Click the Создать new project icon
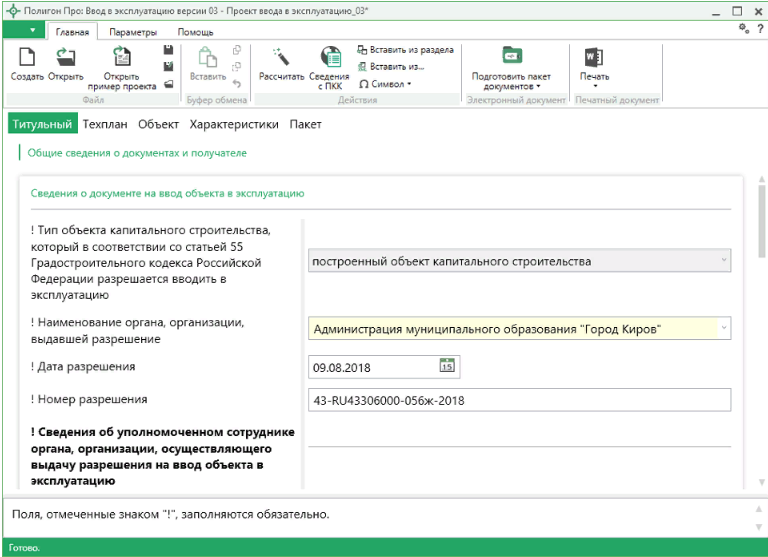 pyautogui.click(x=27, y=60)
